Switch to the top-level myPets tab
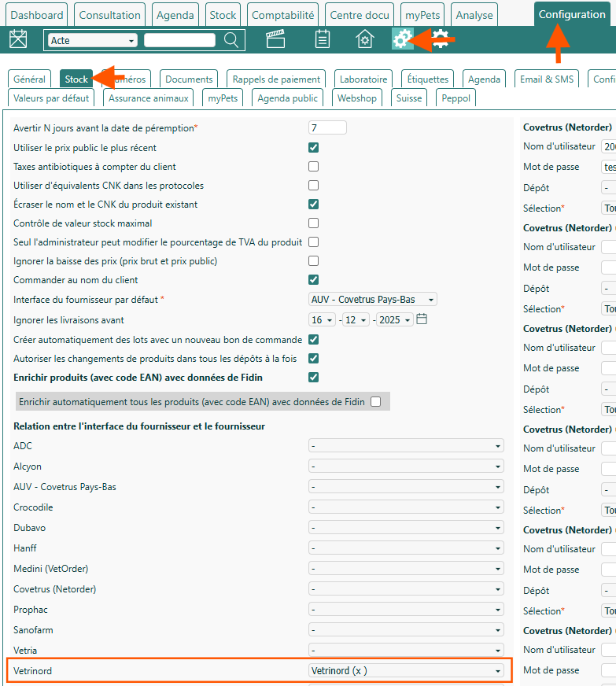 tap(422, 15)
